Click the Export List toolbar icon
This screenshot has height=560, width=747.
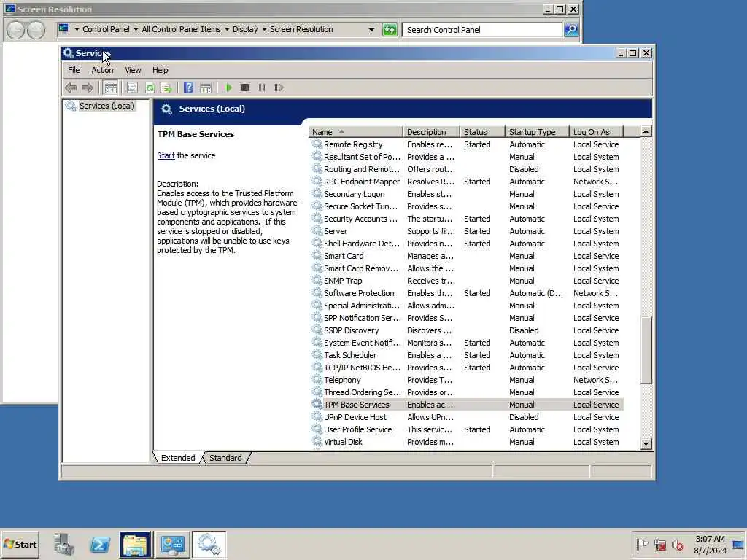coord(166,87)
